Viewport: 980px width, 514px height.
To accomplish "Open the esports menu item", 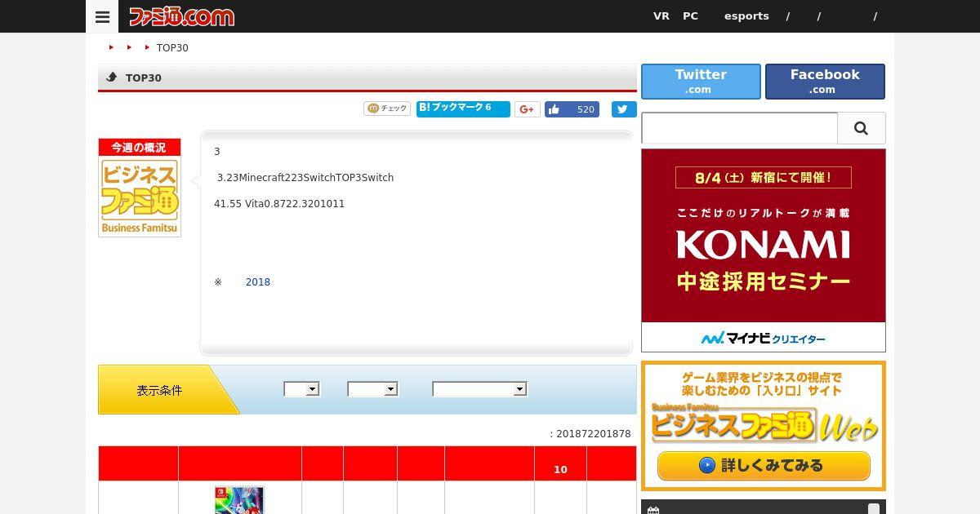I will (746, 16).
